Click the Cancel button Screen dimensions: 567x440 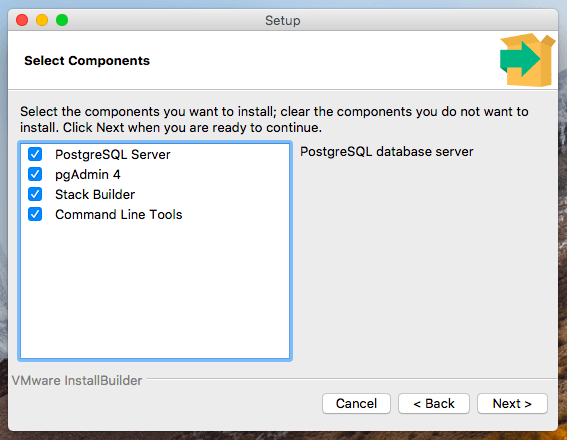pyautogui.click(x=356, y=403)
